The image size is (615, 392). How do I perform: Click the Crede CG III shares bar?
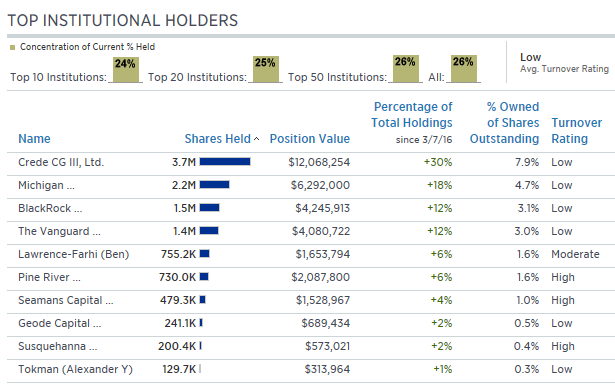click(x=225, y=162)
